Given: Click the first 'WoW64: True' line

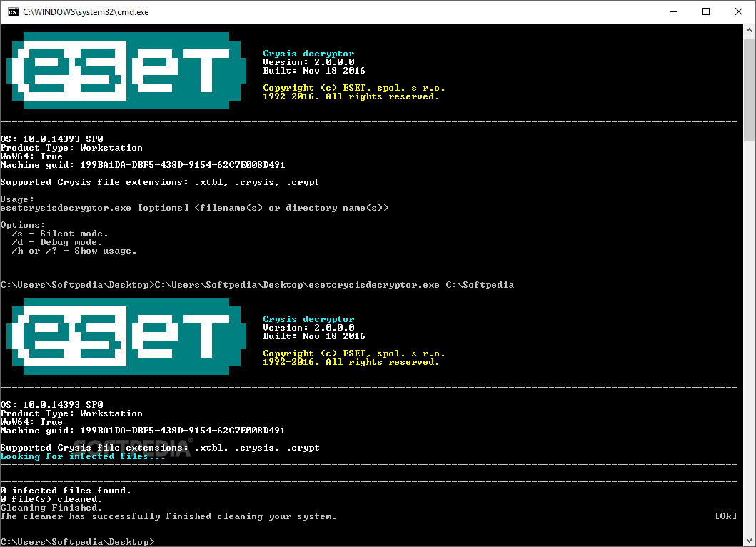Looking at the screenshot, I should [31, 156].
